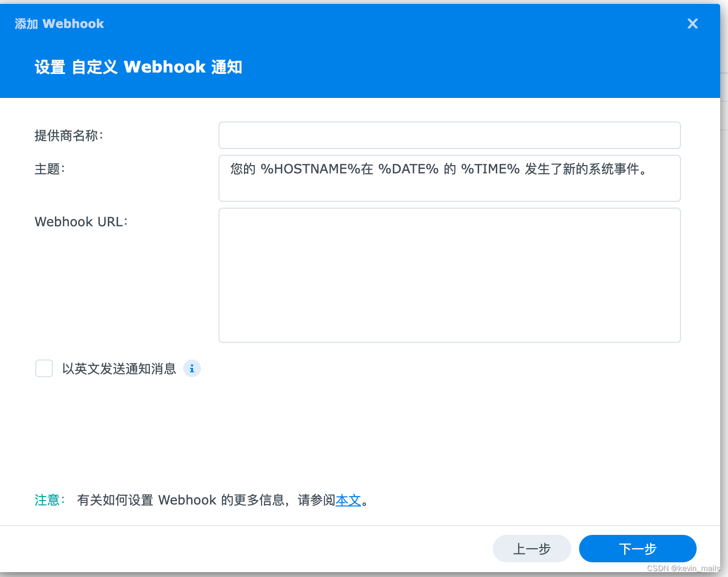Click the 提供商名称 label
Screen dimensions: 728x577
click(69, 136)
